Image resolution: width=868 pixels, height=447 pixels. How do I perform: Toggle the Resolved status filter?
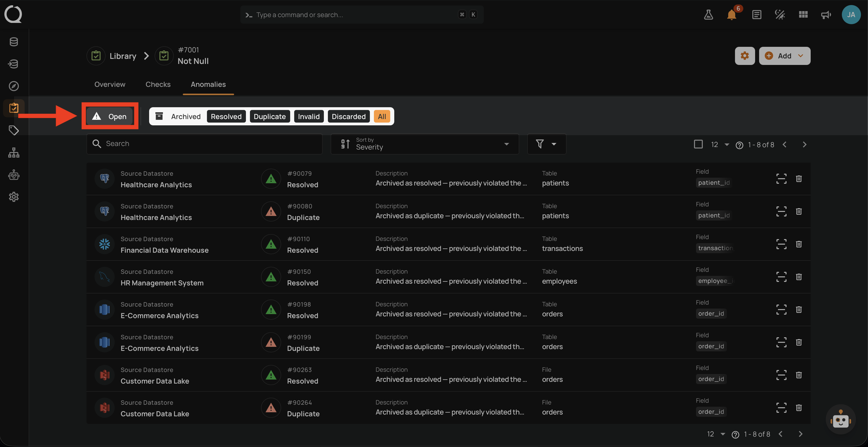(226, 116)
